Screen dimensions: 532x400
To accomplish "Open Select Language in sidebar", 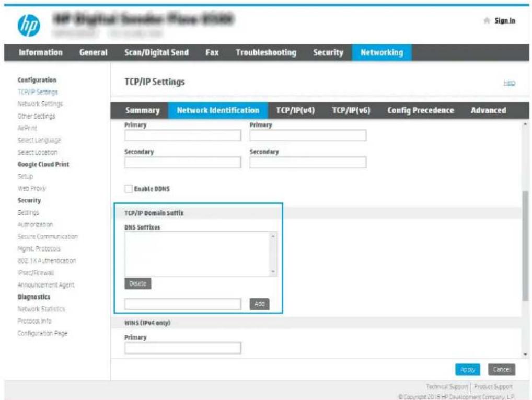I will 39,140.
